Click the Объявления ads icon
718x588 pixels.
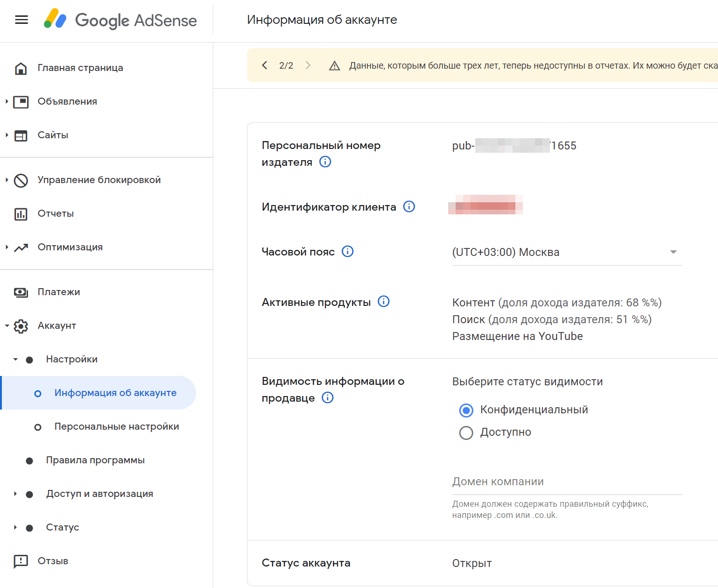(21, 102)
